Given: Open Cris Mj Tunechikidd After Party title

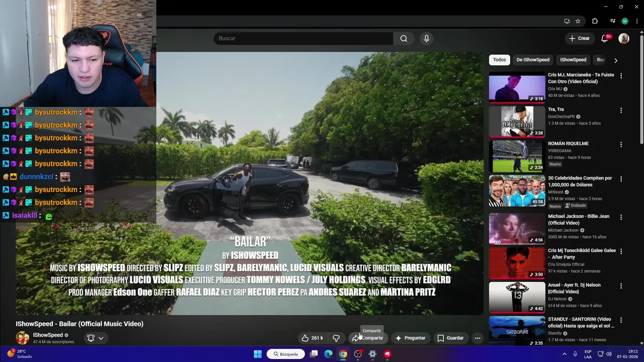Looking at the screenshot, I should 582,254.
